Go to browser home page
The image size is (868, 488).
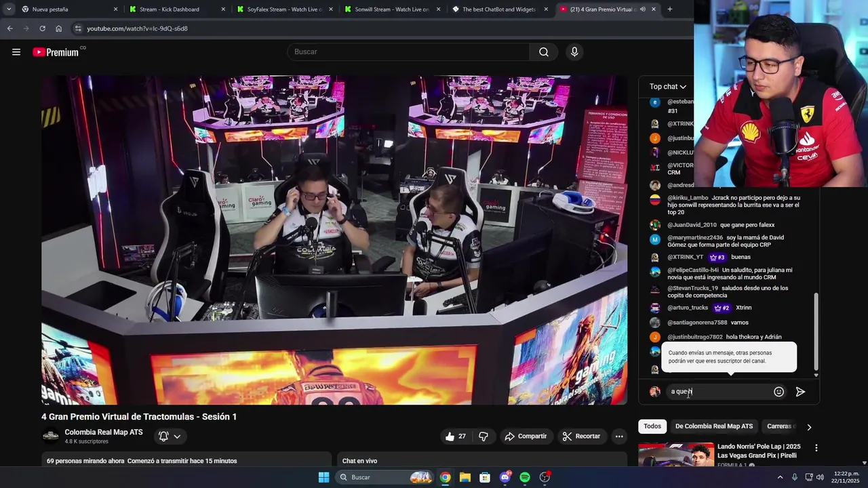click(x=58, y=28)
